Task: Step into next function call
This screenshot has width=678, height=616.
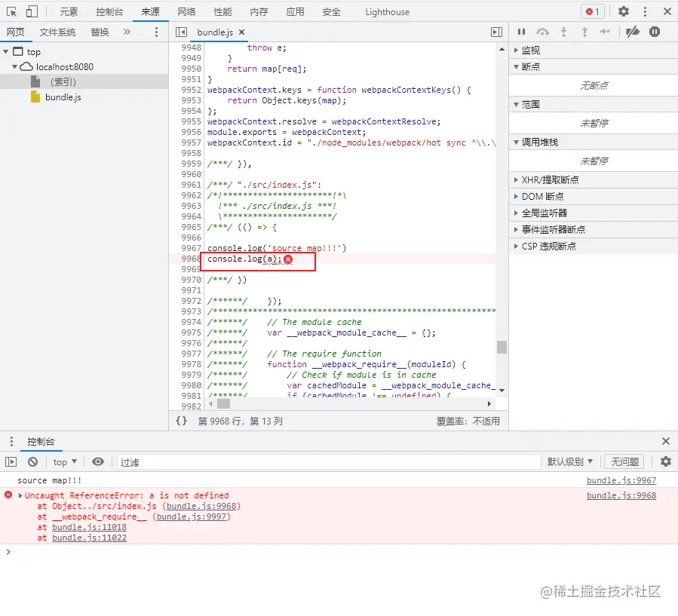Action: (563, 32)
